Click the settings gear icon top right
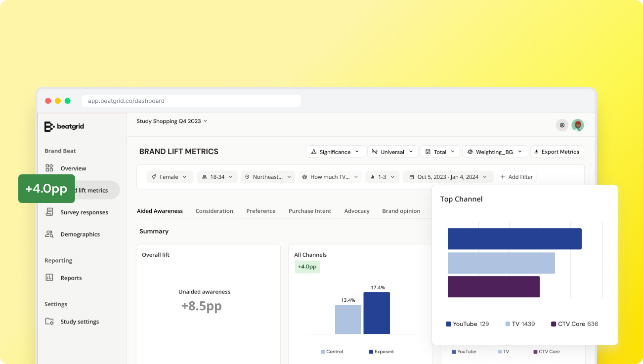The width and height of the screenshot is (643, 364). click(x=561, y=125)
